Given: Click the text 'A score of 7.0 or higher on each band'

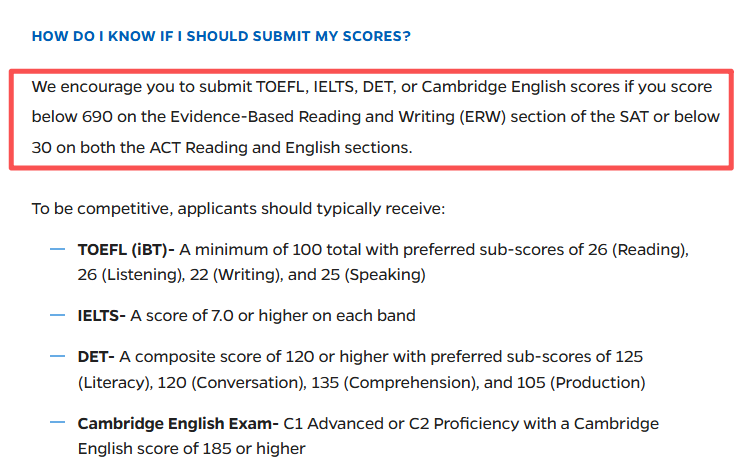Looking at the screenshot, I should click(273, 315).
